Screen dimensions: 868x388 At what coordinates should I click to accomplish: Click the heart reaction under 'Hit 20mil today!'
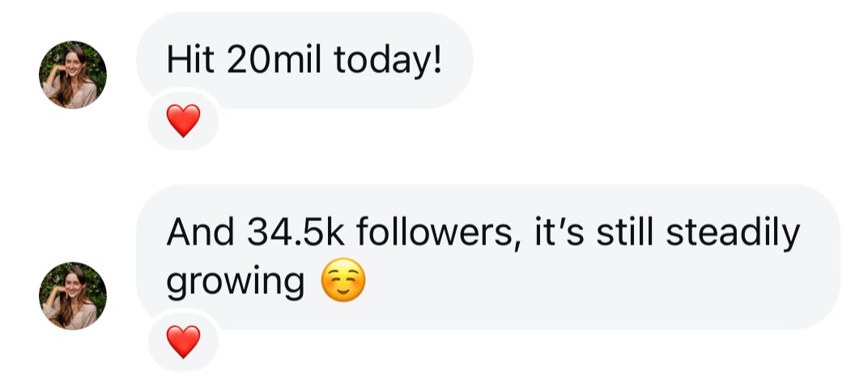coord(183,122)
